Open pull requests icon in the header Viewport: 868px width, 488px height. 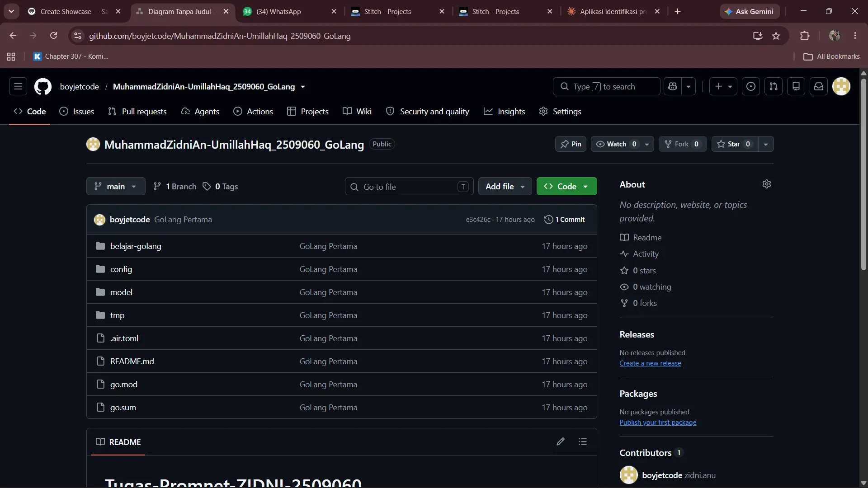pyautogui.click(x=774, y=86)
